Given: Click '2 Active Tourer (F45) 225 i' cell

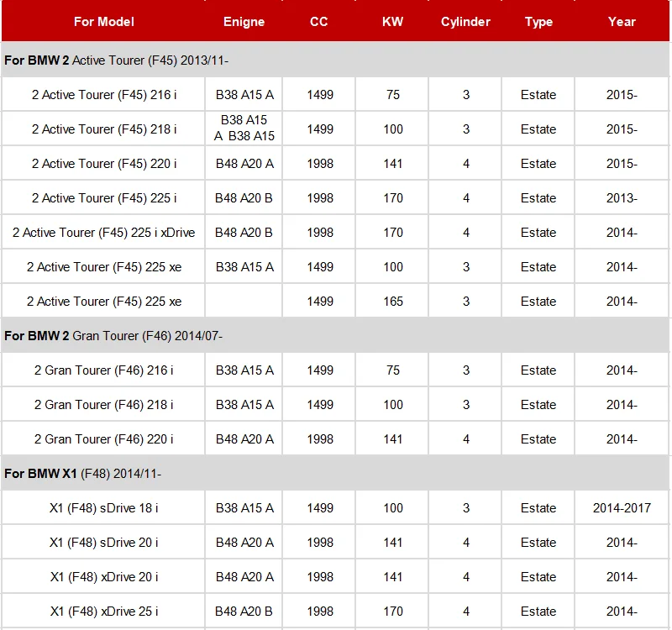Looking at the screenshot, I should [103, 198].
